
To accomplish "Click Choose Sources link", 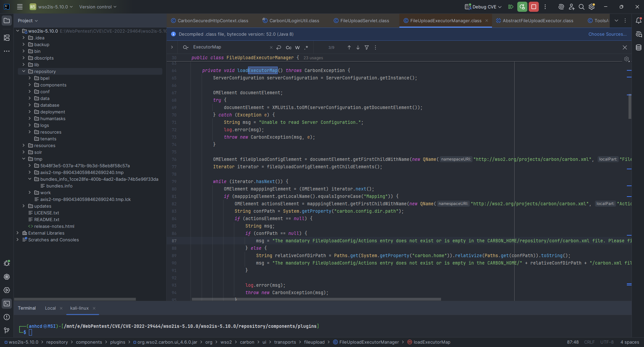I will (x=607, y=34).
